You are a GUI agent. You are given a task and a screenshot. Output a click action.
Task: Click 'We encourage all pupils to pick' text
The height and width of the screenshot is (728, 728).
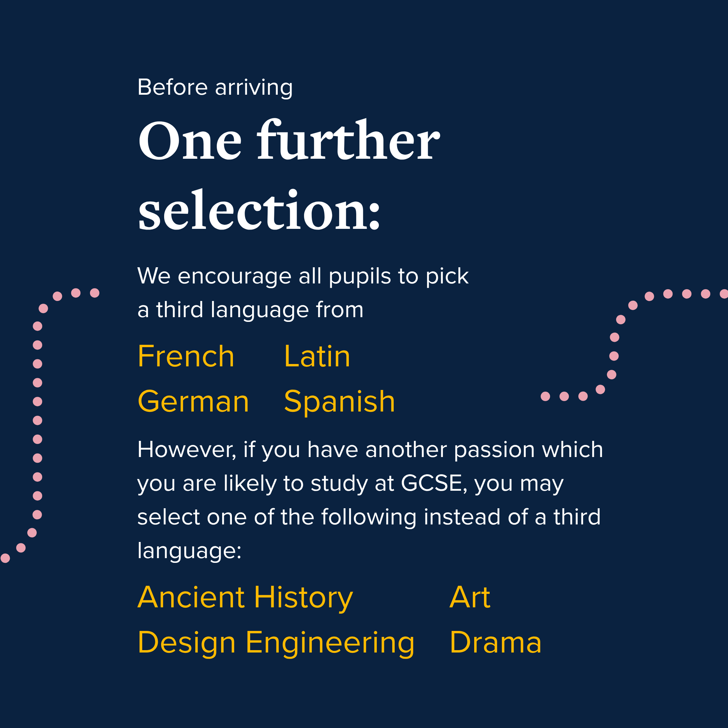tap(303, 277)
